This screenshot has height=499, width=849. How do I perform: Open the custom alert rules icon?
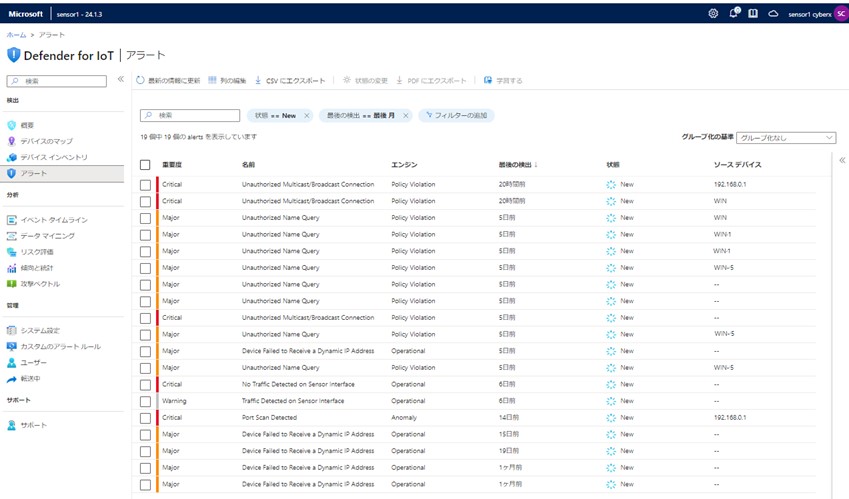(11, 346)
